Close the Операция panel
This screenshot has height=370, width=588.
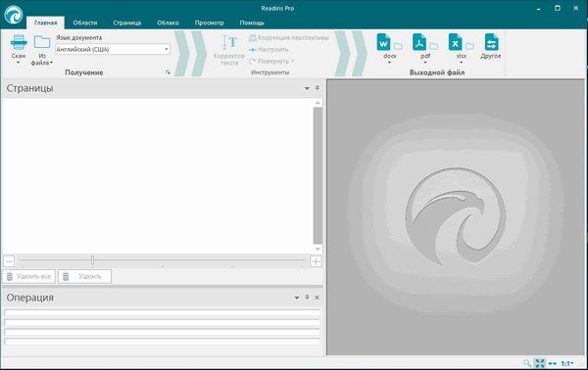point(317,297)
